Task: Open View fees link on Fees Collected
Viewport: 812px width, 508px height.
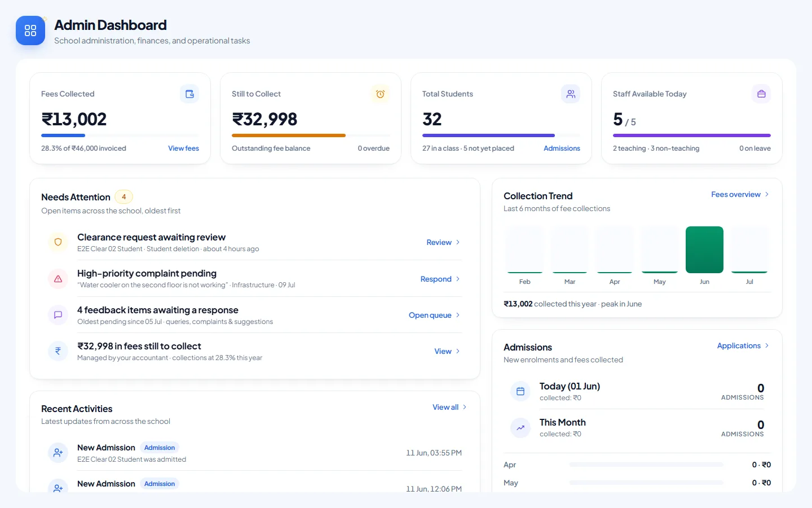Action: point(183,148)
